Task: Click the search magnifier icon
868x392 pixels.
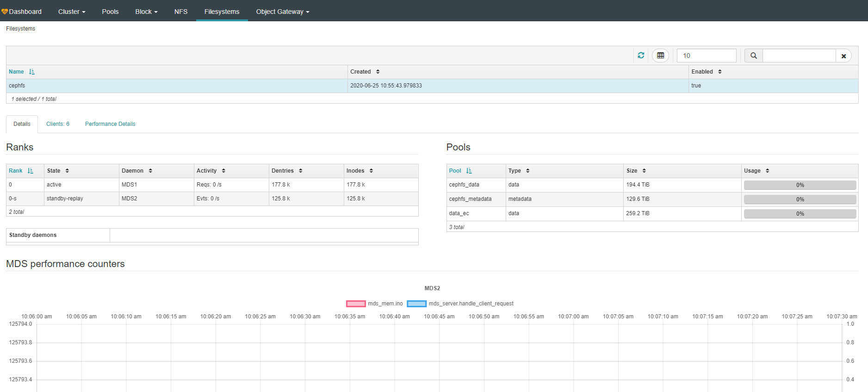Action: (753, 56)
